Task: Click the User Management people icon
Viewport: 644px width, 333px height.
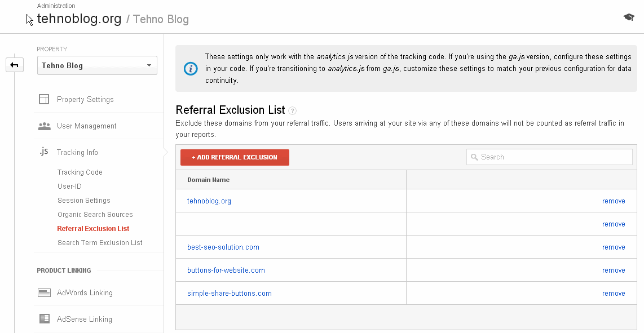Action: (44, 126)
